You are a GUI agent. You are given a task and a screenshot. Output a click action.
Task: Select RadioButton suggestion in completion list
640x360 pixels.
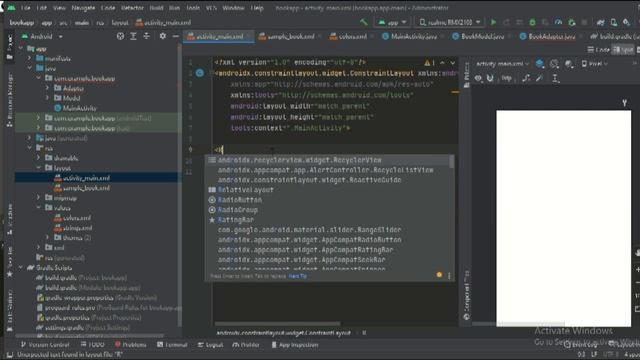pos(328,200)
